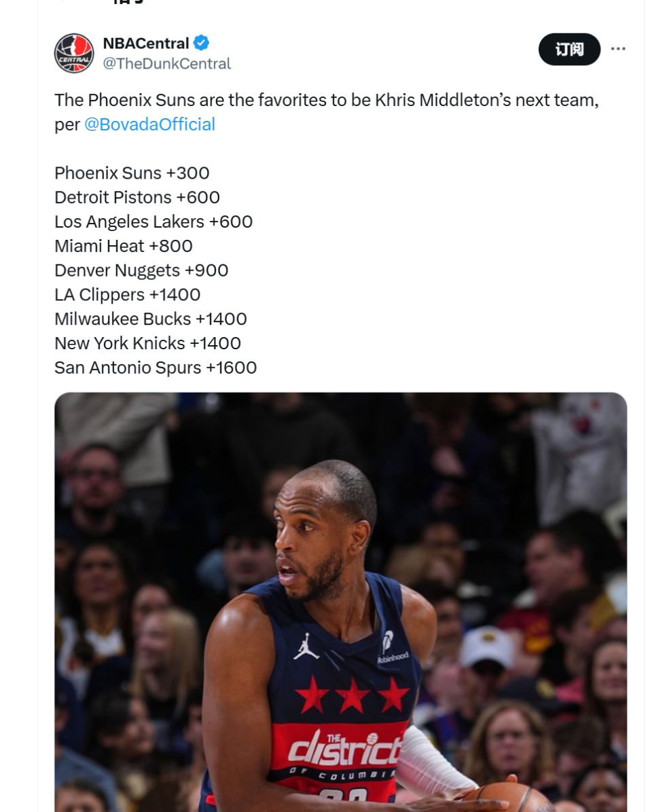Select the Los Angeles Lakers +600 line

(153, 222)
